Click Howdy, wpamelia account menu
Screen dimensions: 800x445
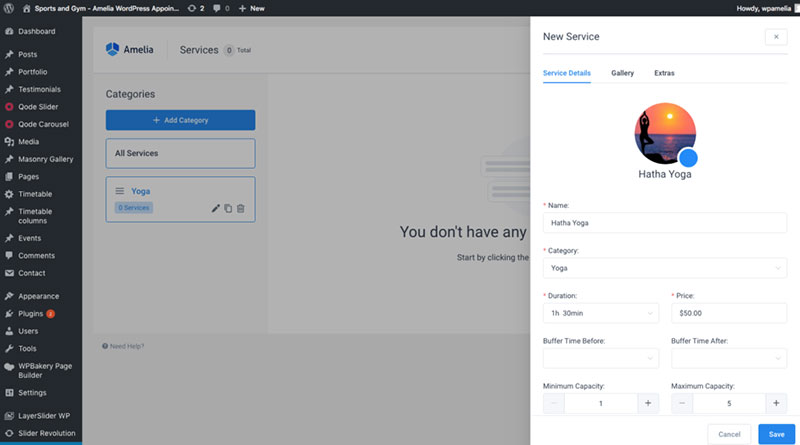[x=767, y=8]
